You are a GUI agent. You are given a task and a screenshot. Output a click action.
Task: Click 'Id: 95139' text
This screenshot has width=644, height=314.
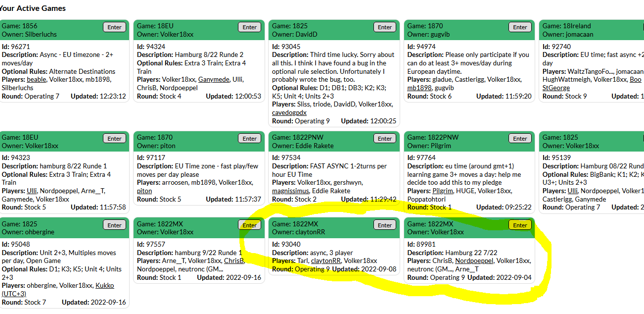point(556,158)
